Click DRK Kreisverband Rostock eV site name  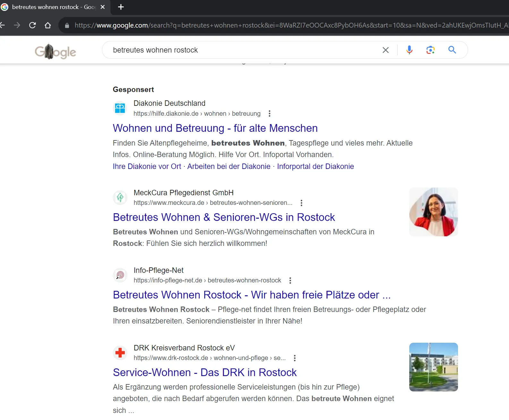[x=184, y=348]
